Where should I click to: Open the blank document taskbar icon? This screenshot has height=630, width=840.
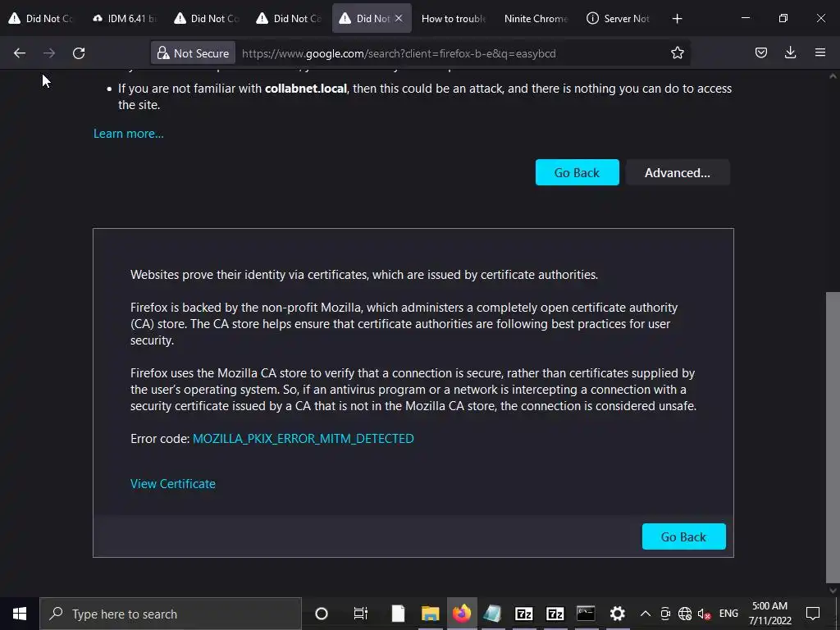[398, 614]
